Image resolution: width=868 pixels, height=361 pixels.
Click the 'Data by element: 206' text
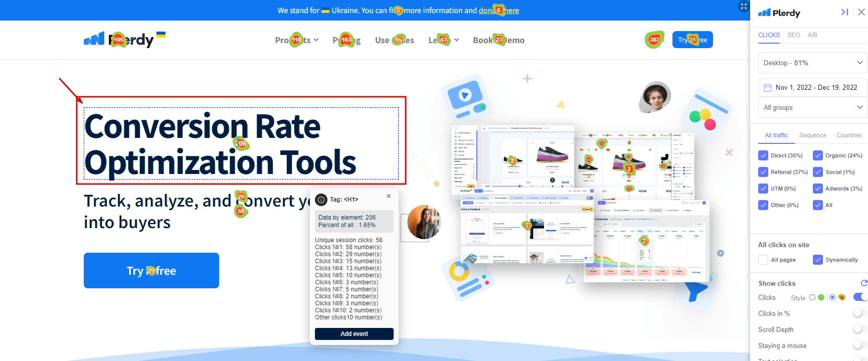coord(347,218)
